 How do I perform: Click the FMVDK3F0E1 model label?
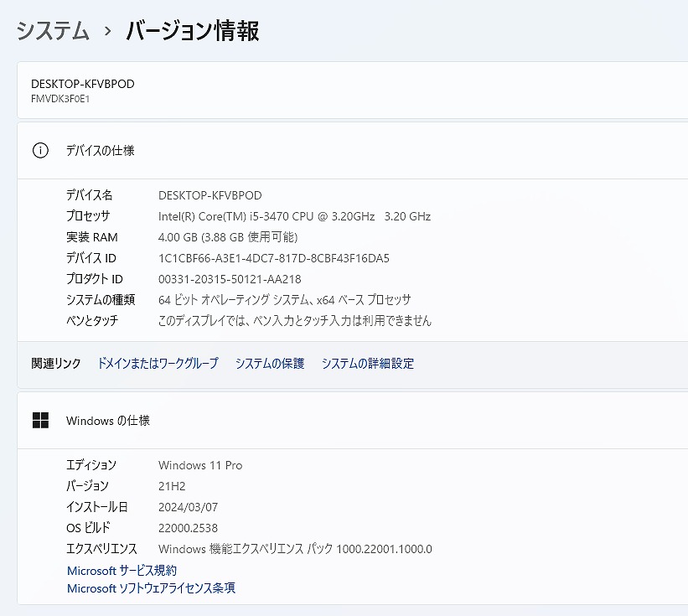tap(60, 99)
